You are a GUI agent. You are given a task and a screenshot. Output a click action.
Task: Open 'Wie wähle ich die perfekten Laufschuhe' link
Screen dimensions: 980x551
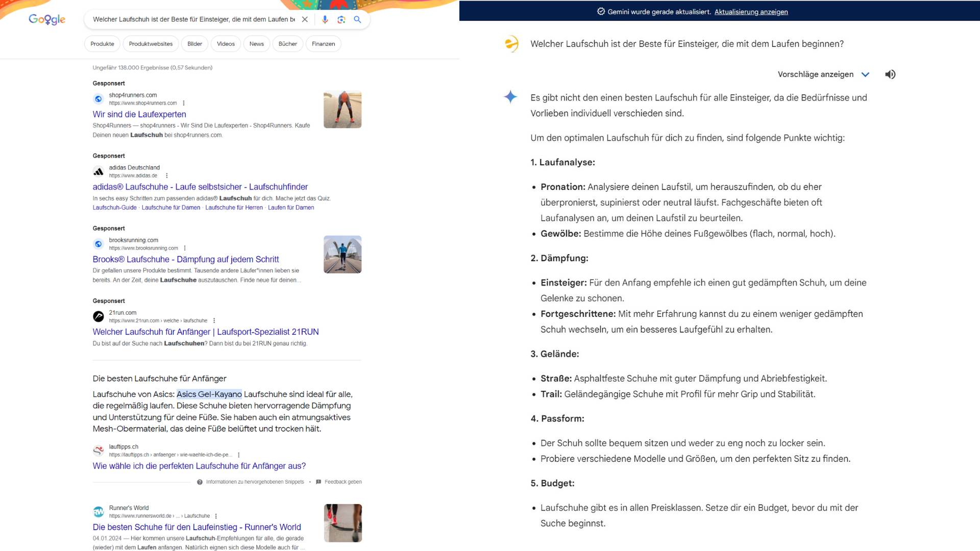point(199,466)
